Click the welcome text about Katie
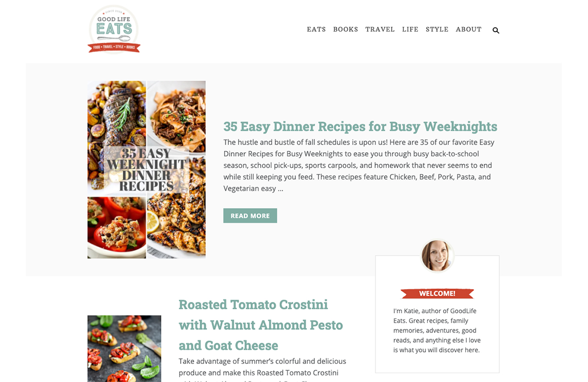The width and height of the screenshot is (588, 382). [x=437, y=330]
